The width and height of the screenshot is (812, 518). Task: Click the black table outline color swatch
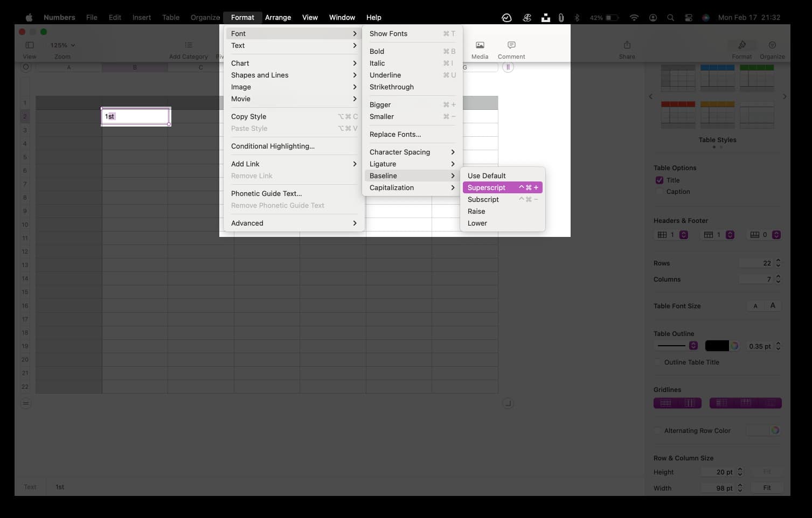[x=717, y=346]
